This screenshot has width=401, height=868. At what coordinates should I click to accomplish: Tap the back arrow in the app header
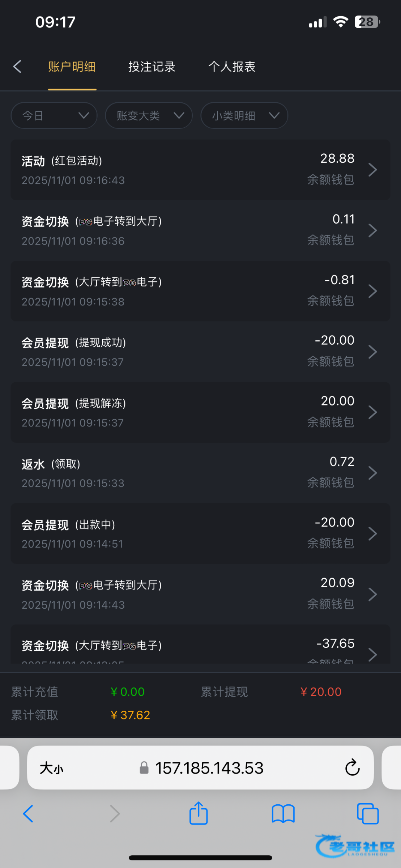[17, 67]
